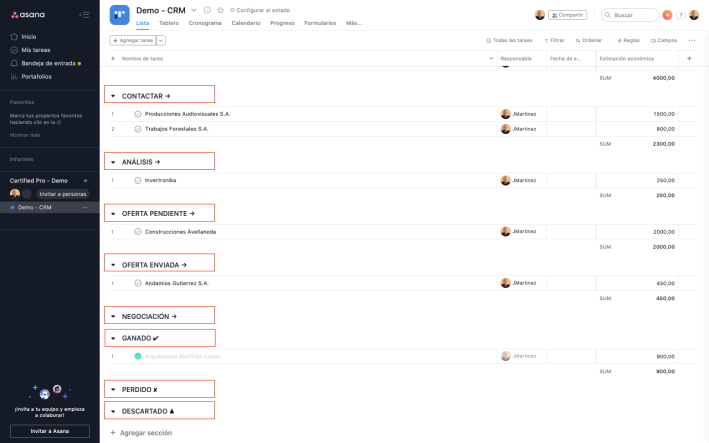Click the Compartir button

[568, 15]
